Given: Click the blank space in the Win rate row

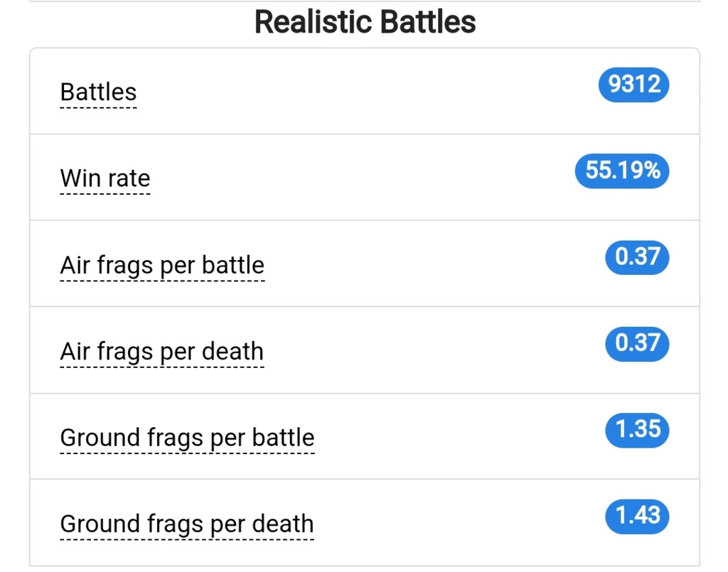Looking at the screenshot, I should click(362, 177).
